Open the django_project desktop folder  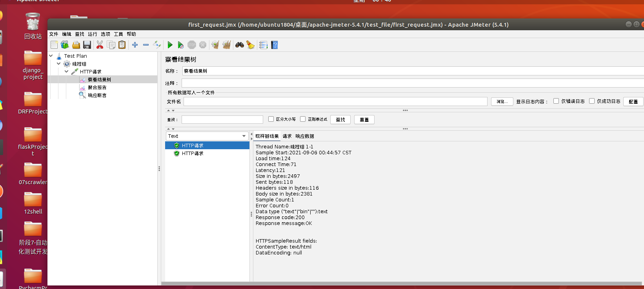(x=33, y=65)
